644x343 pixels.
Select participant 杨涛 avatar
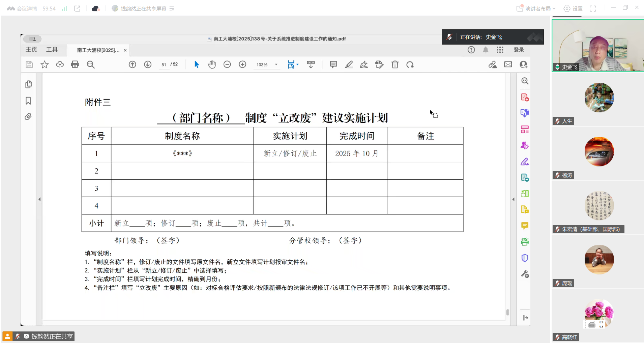tap(599, 152)
